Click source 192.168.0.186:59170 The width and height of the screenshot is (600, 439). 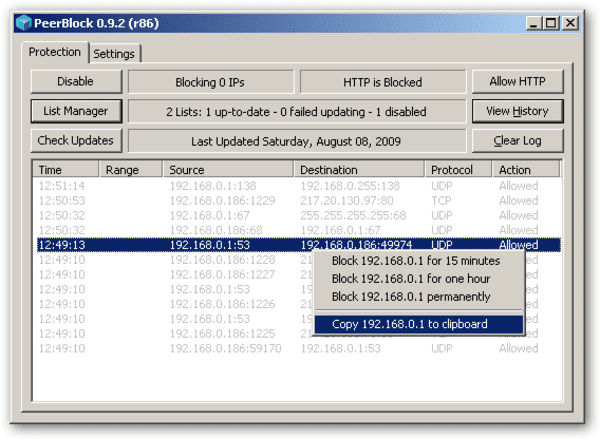pyautogui.click(x=225, y=348)
